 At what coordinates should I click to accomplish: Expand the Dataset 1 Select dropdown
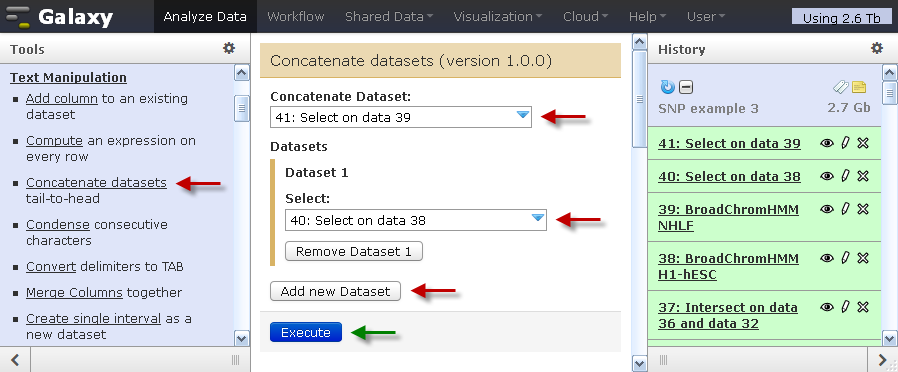click(416, 220)
